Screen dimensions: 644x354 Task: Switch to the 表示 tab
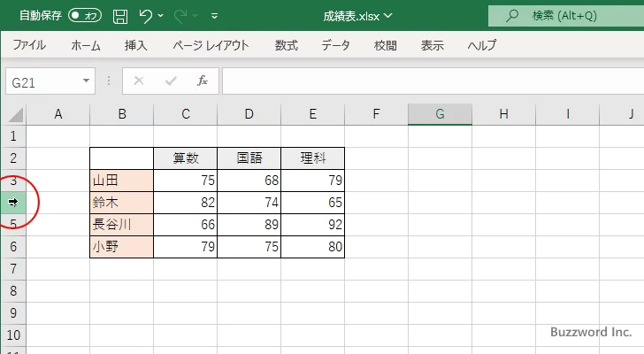[x=432, y=45]
